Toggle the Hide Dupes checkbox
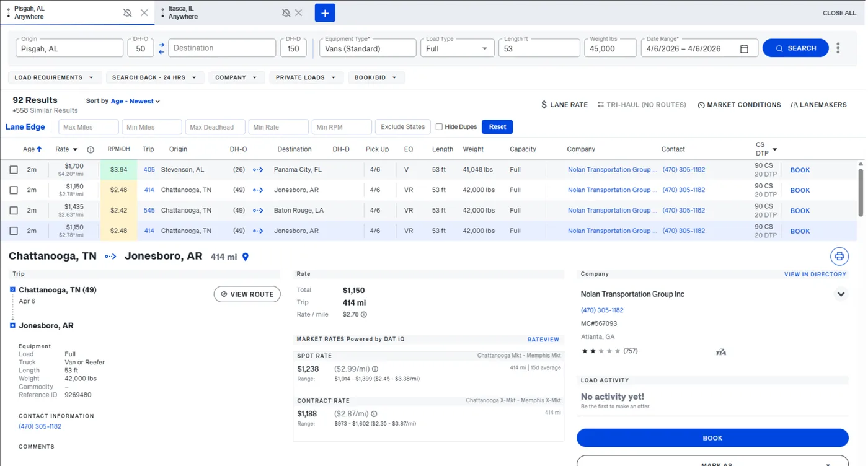 (439, 126)
